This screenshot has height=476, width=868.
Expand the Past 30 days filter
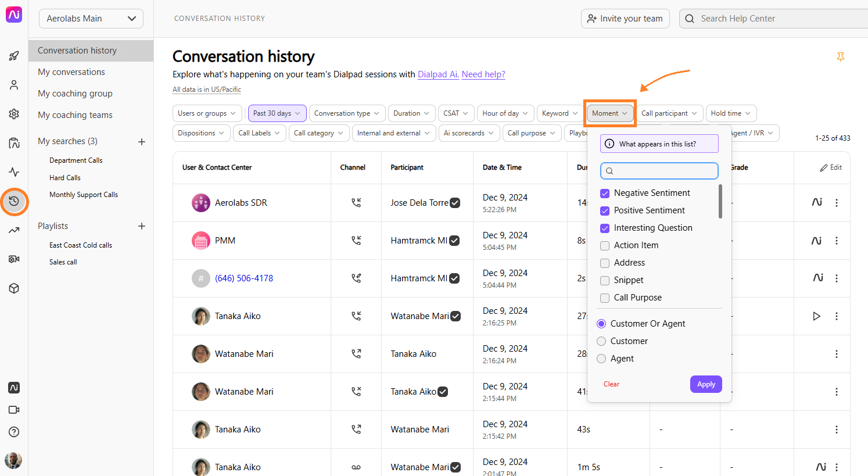click(x=277, y=113)
